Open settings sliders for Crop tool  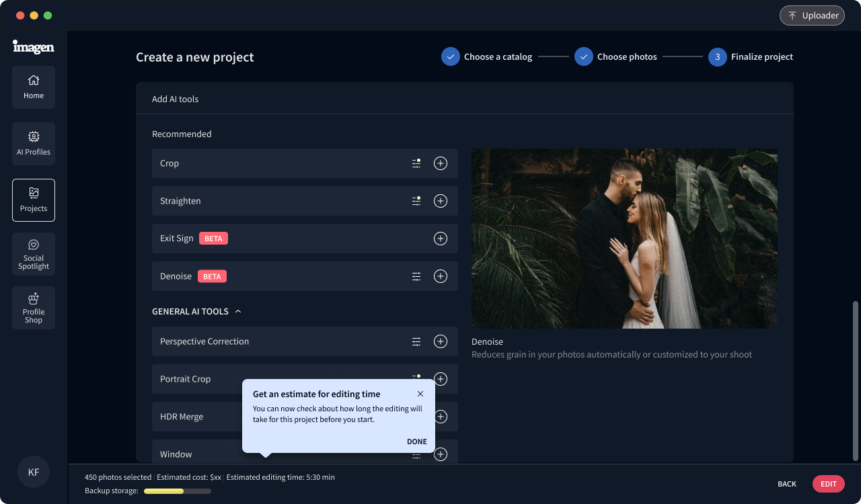[x=416, y=163]
